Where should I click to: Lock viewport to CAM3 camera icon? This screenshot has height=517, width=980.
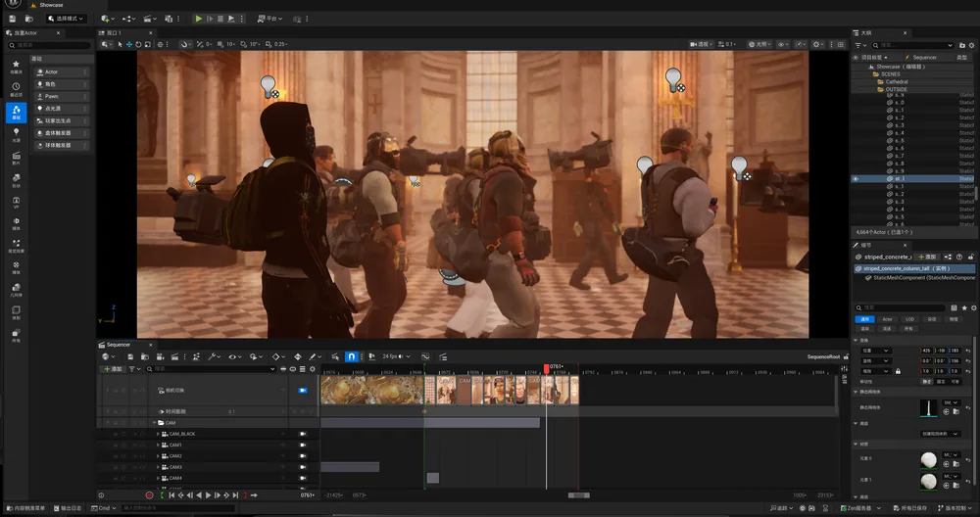[x=303, y=467]
